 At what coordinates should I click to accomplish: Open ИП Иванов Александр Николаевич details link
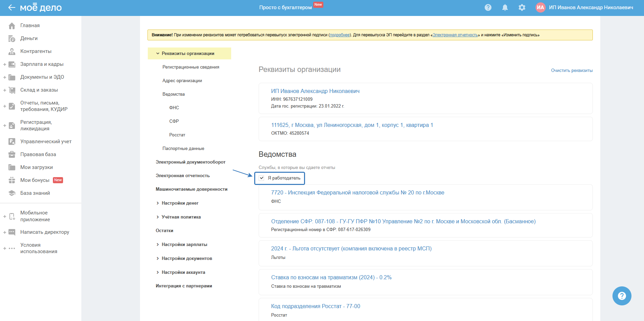[x=315, y=91]
